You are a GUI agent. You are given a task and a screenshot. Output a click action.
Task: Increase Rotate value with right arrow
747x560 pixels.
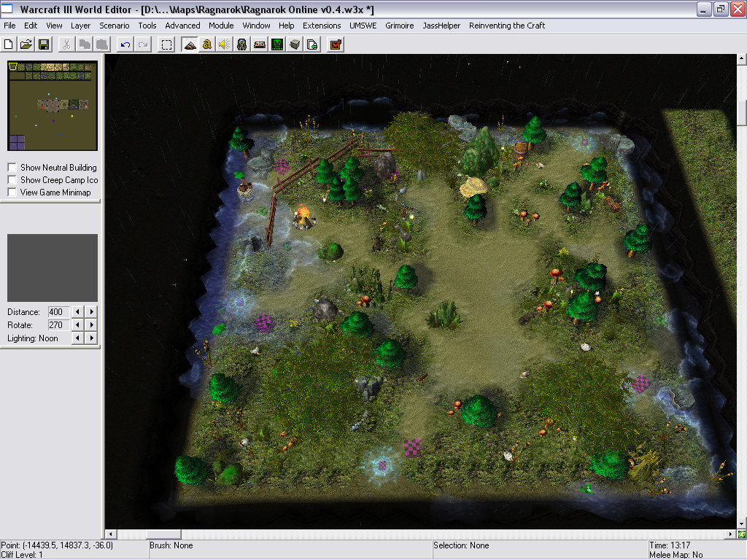pyautogui.click(x=91, y=324)
